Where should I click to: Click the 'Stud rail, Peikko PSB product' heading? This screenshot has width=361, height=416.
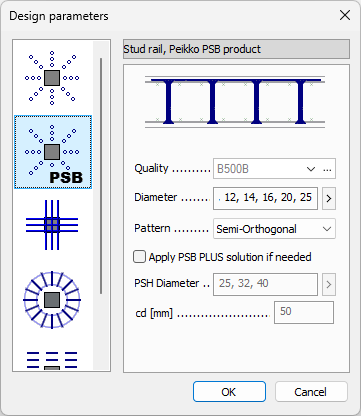coord(192,49)
